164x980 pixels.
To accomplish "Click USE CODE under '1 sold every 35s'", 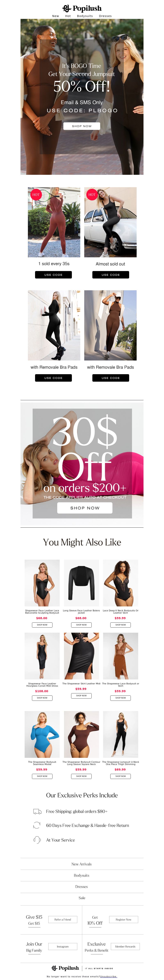I will 53,275.
